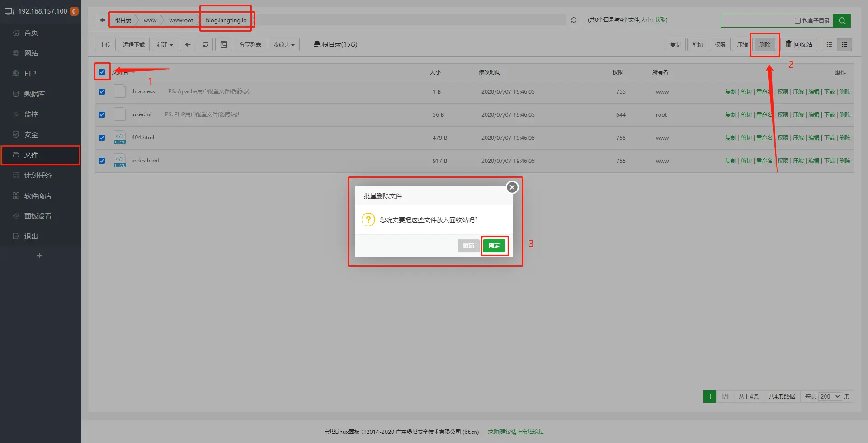This screenshot has width=868, height=443.
Task: Open the terminal icon in the toolbar
Action: pyautogui.click(x=224, y=44)
